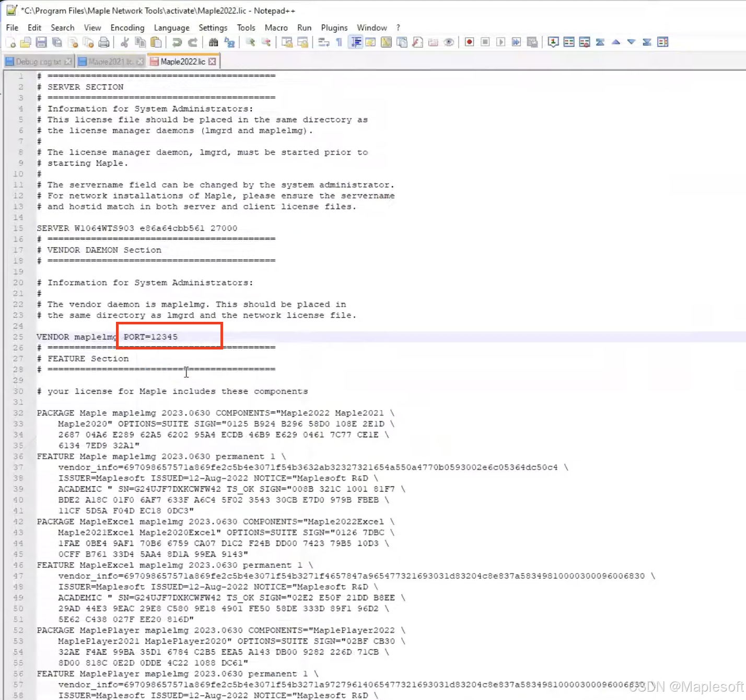Click the '# VENDOR DAEMON Section' text
746x700 pixels.
(99, 250)
